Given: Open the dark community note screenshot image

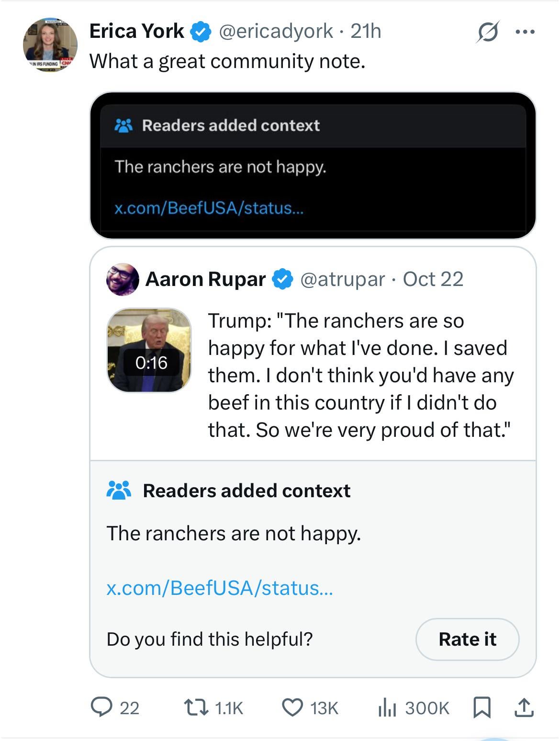Looking at the screenshot, I should 313,165.
